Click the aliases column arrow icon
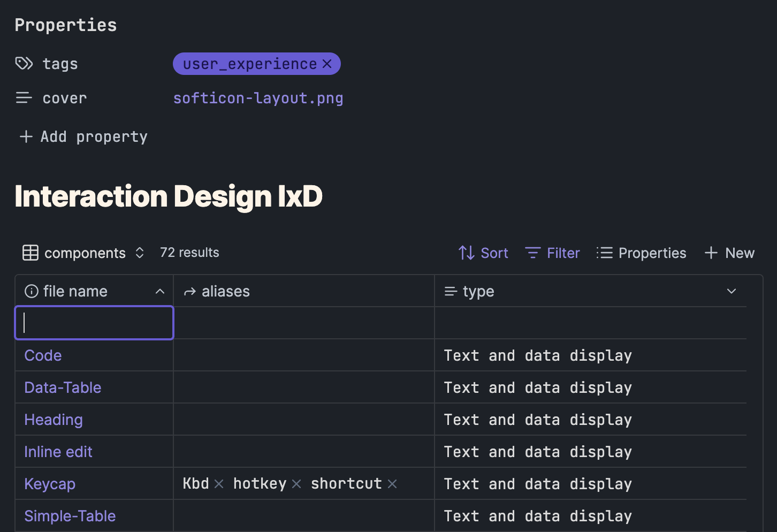The height and width of the screenshot is (532, 777). [189, 292]
